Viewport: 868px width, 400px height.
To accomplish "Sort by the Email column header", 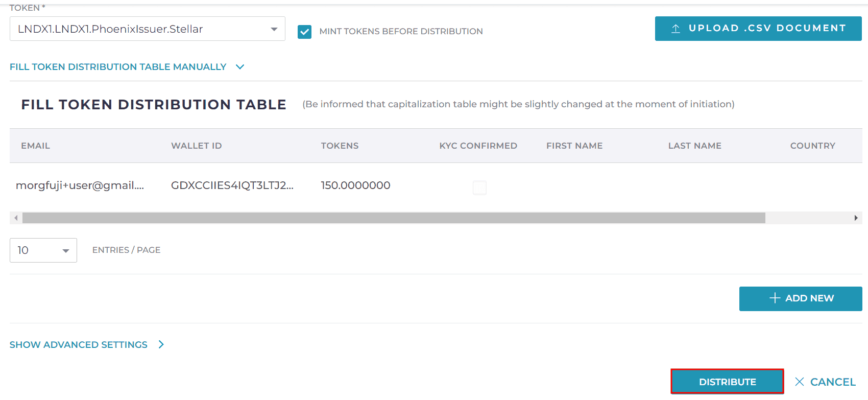I will tap(35, 146).
